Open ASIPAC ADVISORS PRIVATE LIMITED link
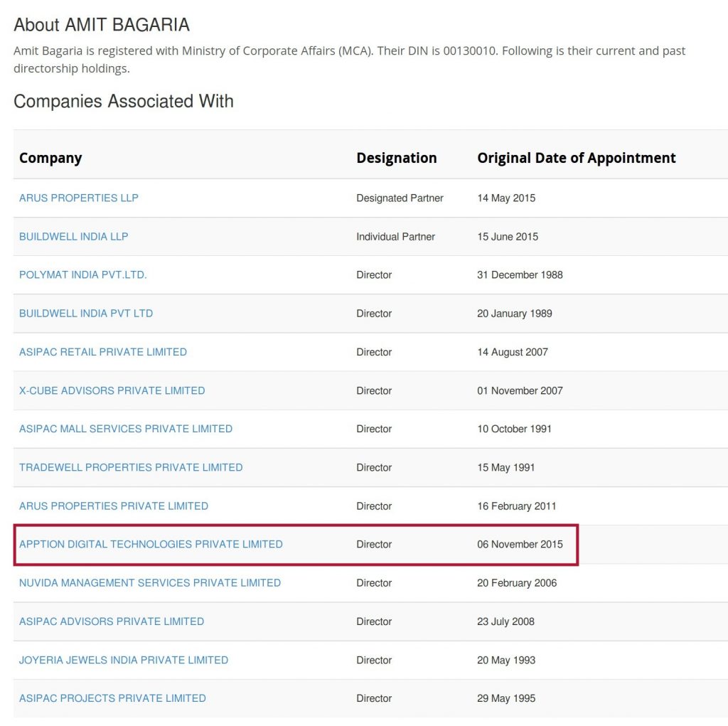This screenshot has height=726, width=728. tap(112, 621)
